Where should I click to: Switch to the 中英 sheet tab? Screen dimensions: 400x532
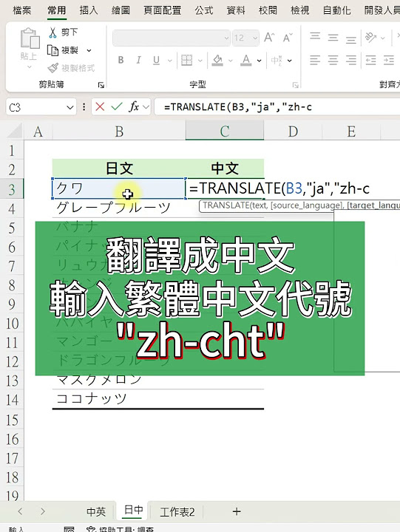(x=96, y=511)
